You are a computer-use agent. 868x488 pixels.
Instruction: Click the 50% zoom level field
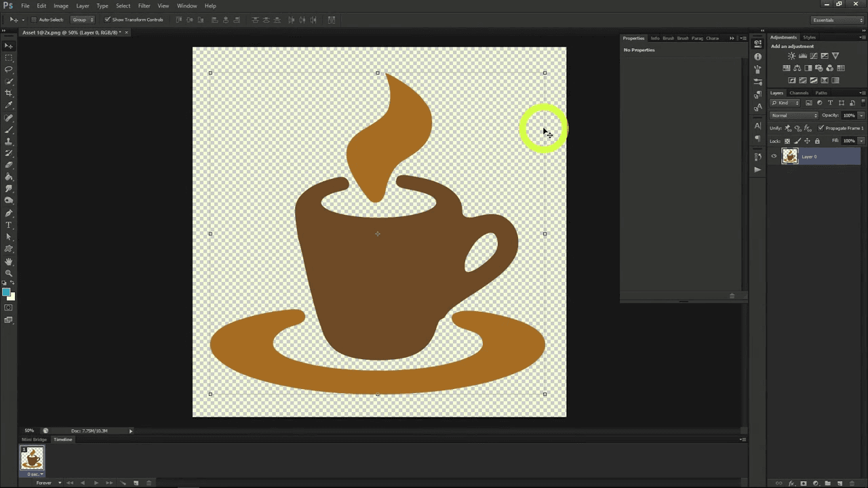tap(29, 430)
